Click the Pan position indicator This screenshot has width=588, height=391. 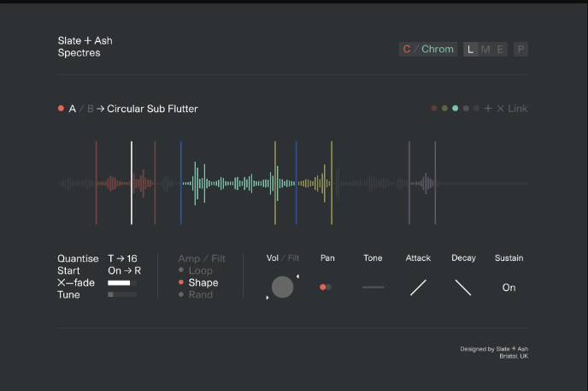coord(325,287)
